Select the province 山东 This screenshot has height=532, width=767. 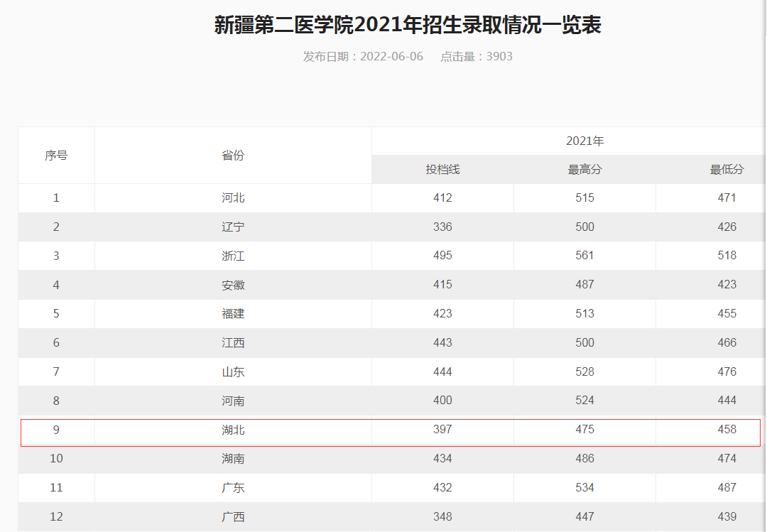(233, 371)
